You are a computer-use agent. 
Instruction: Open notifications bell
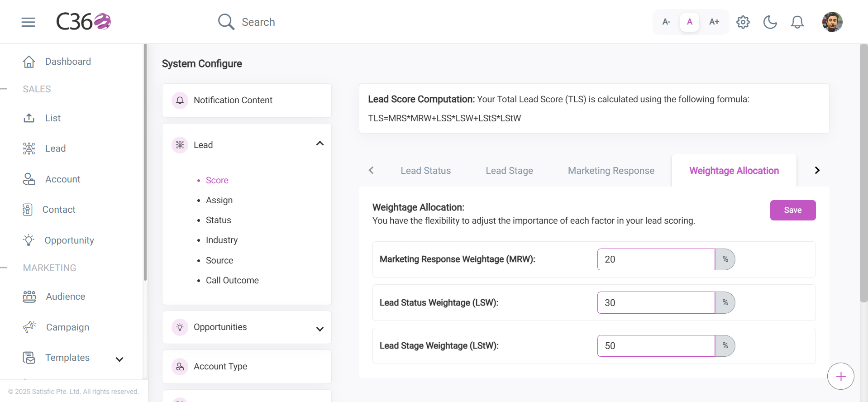pyautogui.click(x=797, y=22)
